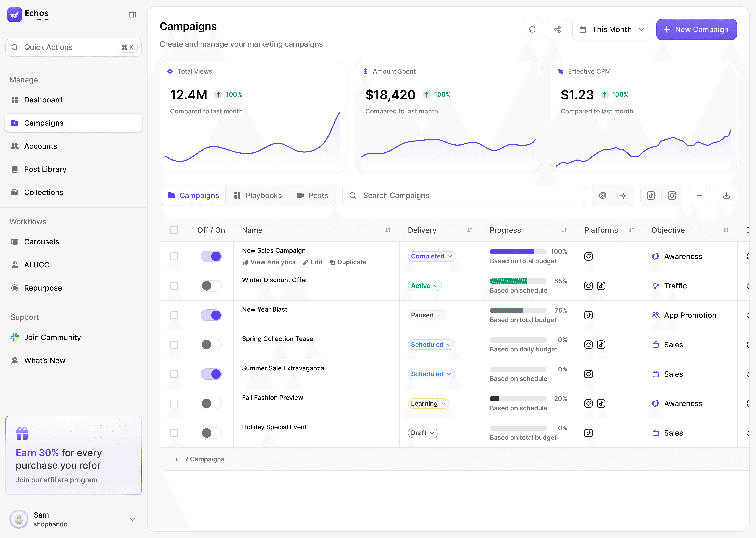Select the checkbox for New Year Blast

pos(174,315)
